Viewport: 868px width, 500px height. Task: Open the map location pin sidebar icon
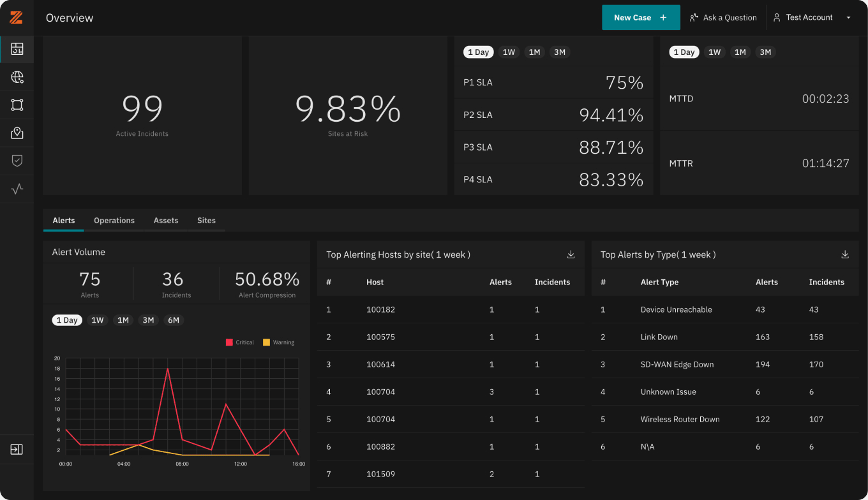(17, 133)
